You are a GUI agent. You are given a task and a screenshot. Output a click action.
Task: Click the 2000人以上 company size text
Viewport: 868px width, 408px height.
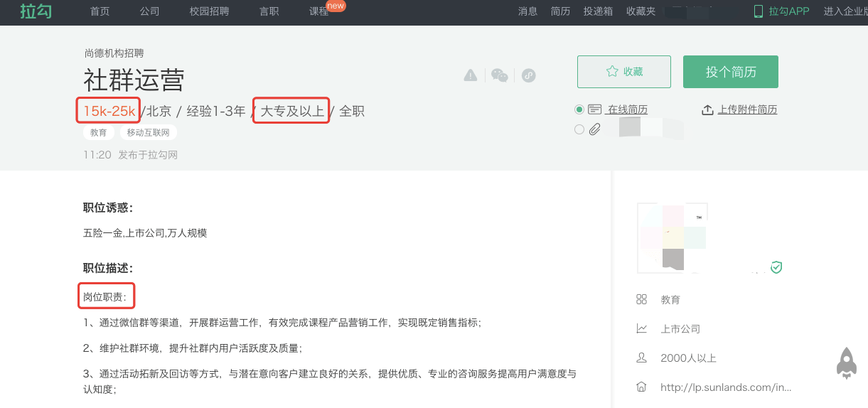(688, 358)
